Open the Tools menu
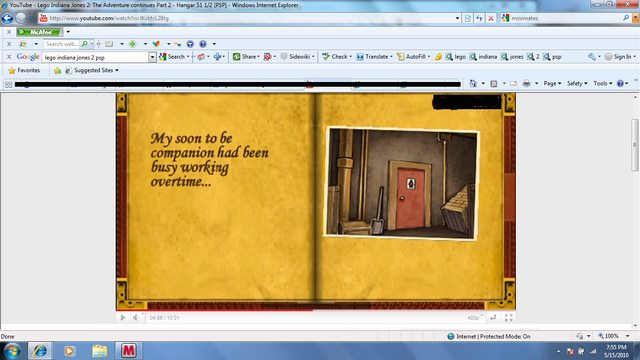The width and height of the screenshot is (640, 360). point(602,83)
